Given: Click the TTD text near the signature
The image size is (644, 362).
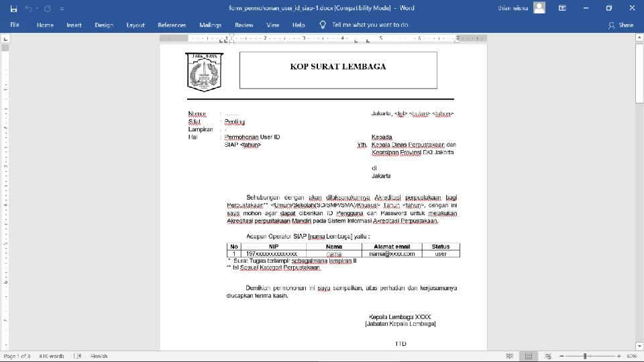Looking at the screenshot, I should pyautogui.click(x=400, y=344).
